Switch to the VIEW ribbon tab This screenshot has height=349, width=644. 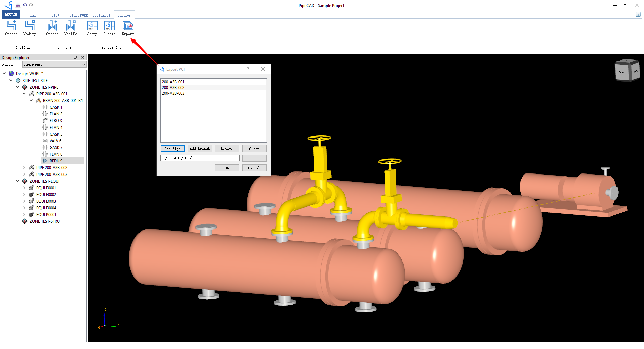point(55,15)
